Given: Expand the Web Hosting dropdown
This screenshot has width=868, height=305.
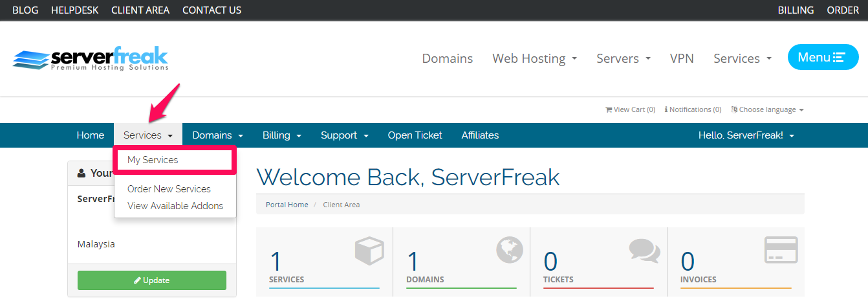Looking at the screenshot, I should point(534,58).
